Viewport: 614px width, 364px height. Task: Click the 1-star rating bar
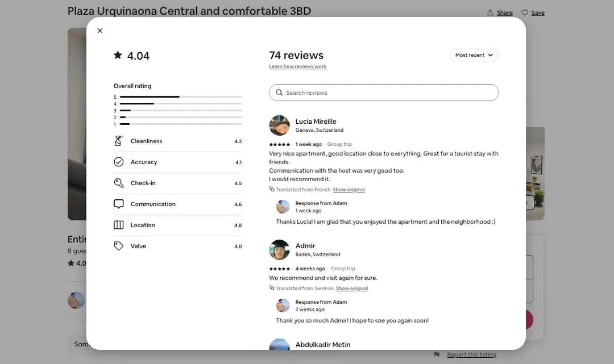pyautogui.click(x=181, y=124)
